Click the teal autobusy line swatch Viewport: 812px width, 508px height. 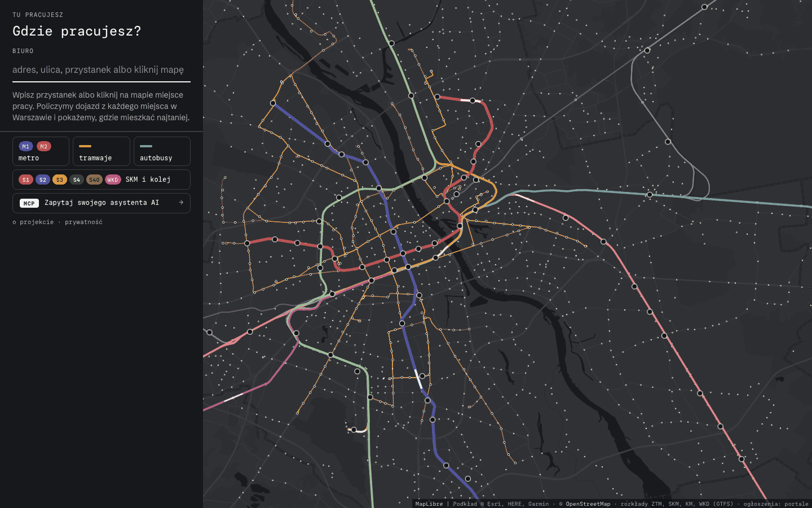[x=146, y=146]
